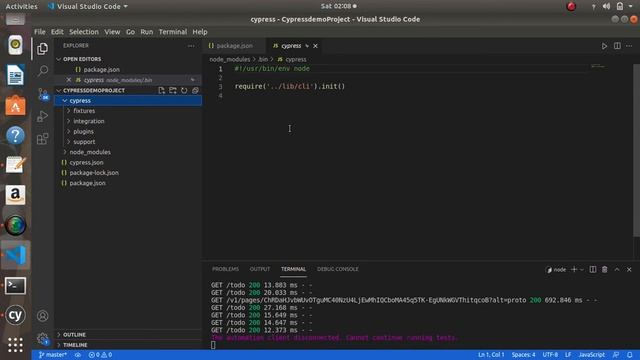This screenshot has width=640, height=360.
Task: Close the cypress editor tab
Action: coord(315,46)
